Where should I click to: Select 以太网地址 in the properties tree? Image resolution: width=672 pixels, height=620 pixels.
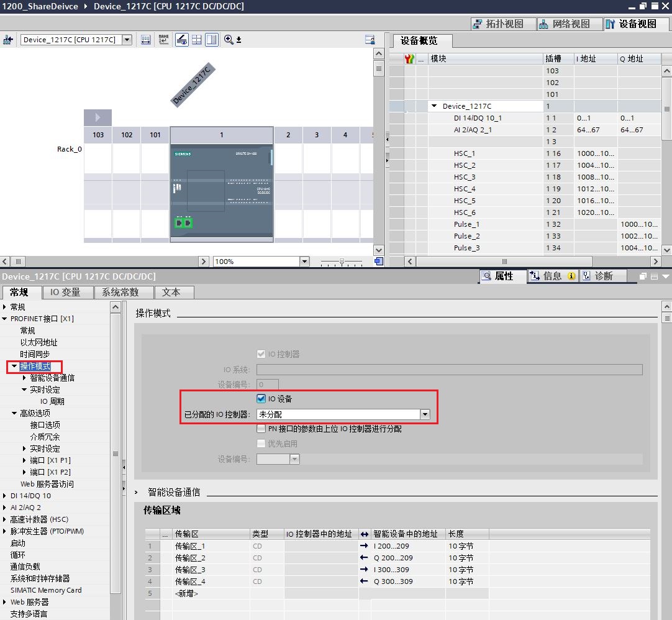click(39, 342)
